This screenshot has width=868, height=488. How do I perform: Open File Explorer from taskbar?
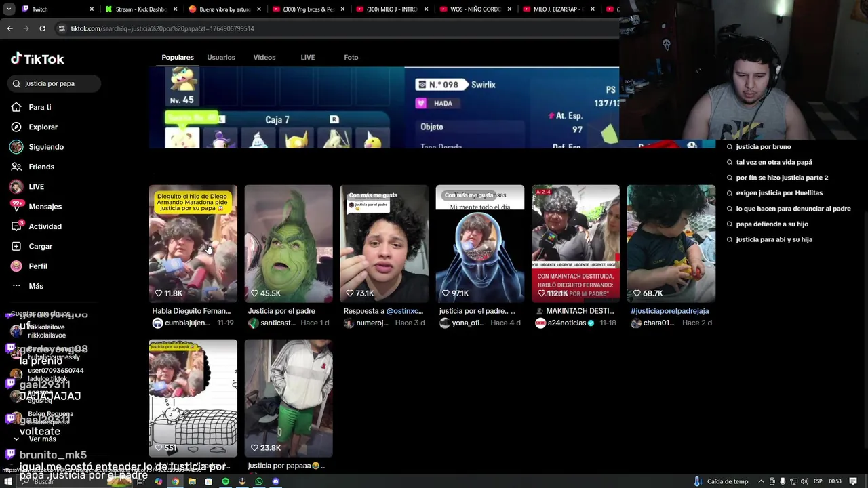coord(192,481)
